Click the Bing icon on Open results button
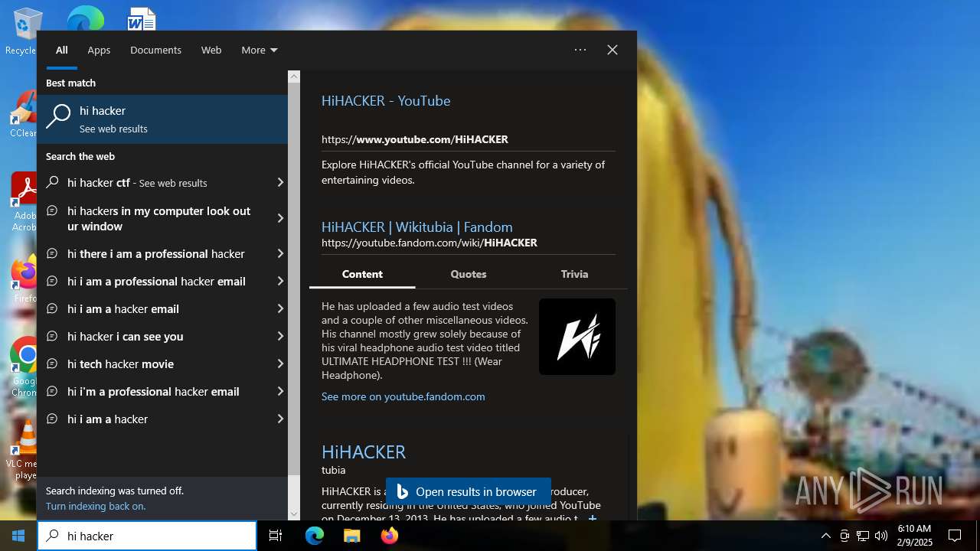The image size is (980, 551). tap(403, 492)
